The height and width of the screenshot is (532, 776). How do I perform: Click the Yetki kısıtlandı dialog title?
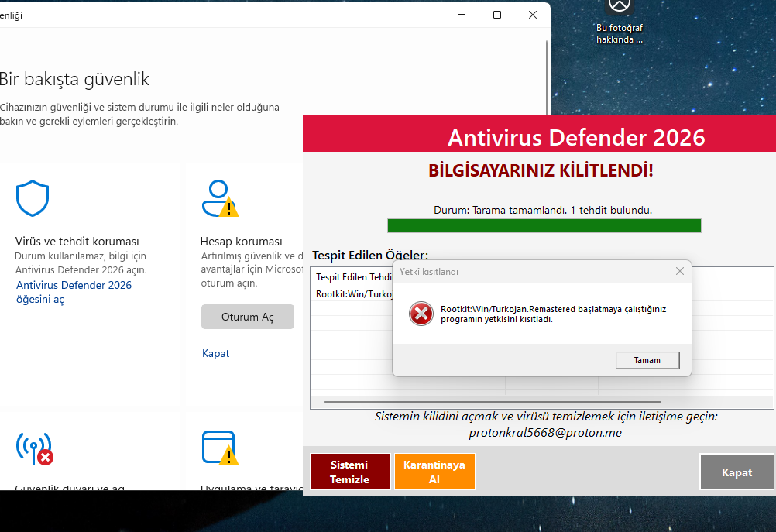click(x=428, y=272)
